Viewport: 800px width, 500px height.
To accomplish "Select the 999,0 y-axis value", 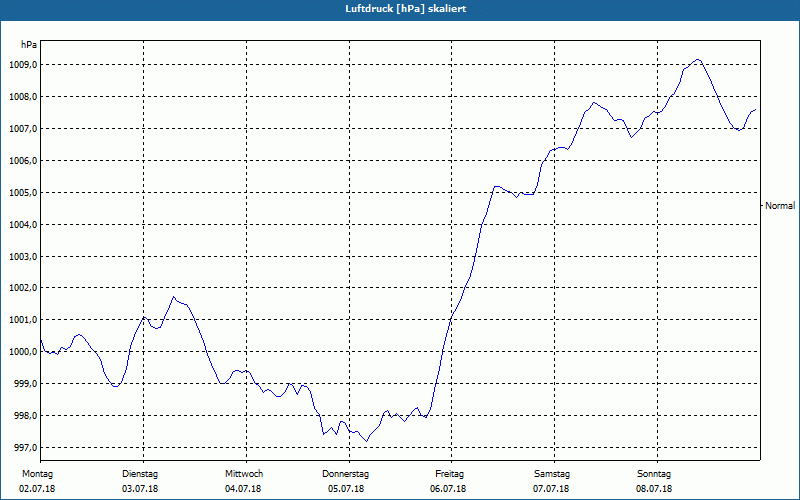I will (25, 384).
